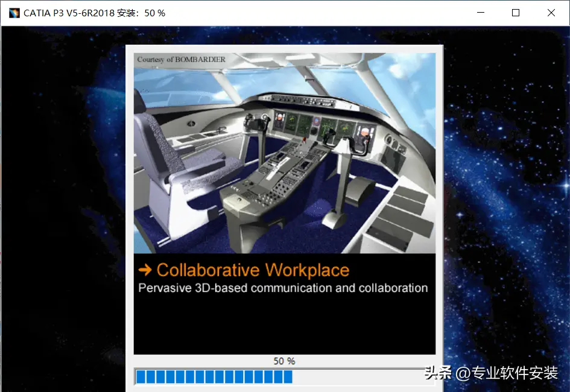Screen dimensions: 570x392
Task: Click the "50 %" label above progress bar
Action: tap(284, 361)
